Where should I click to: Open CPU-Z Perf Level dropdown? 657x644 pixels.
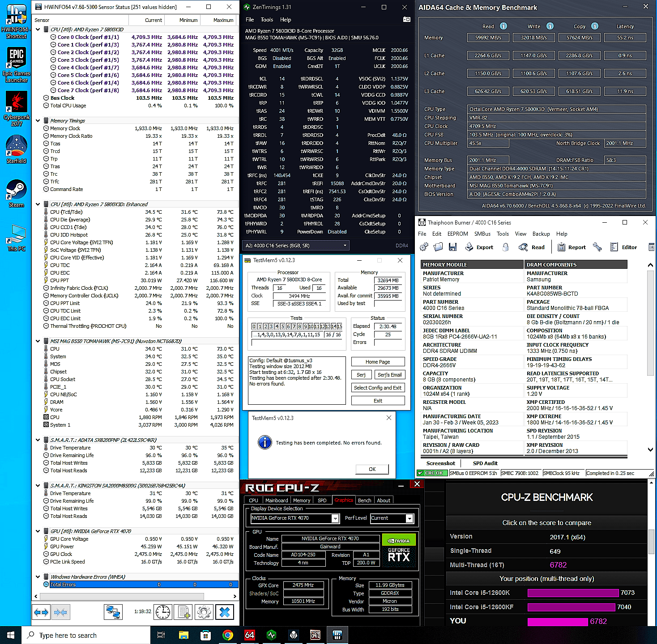(x=392, y=518)
